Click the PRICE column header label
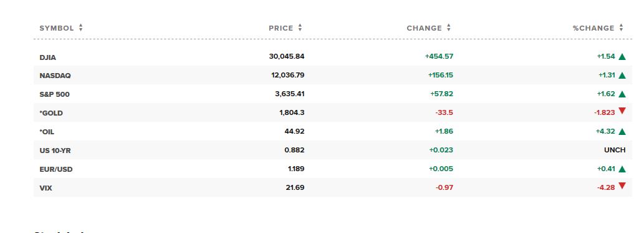The width and height of the screenshot is (644, 233). [x=281, y=28]
